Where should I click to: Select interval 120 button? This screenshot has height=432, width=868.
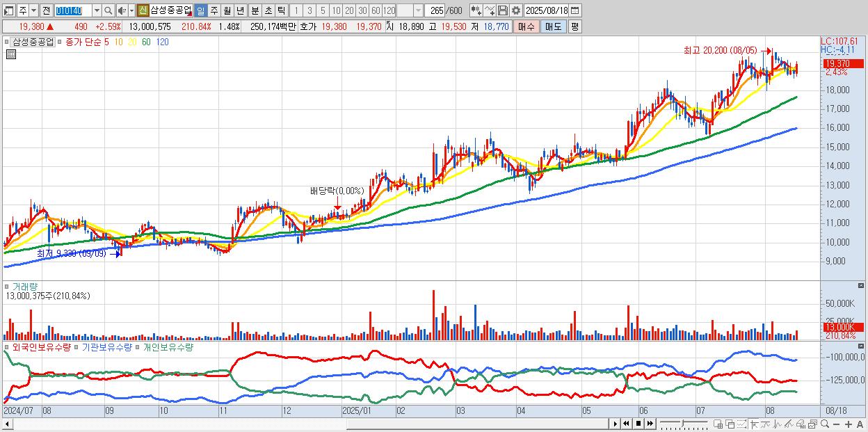pyautogui.click(x=389, y=10)
